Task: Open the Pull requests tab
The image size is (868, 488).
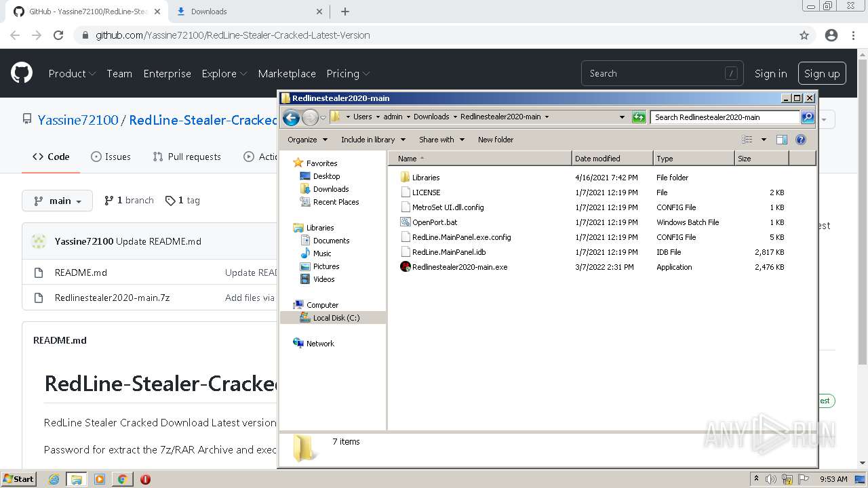Action: point(186,157)
